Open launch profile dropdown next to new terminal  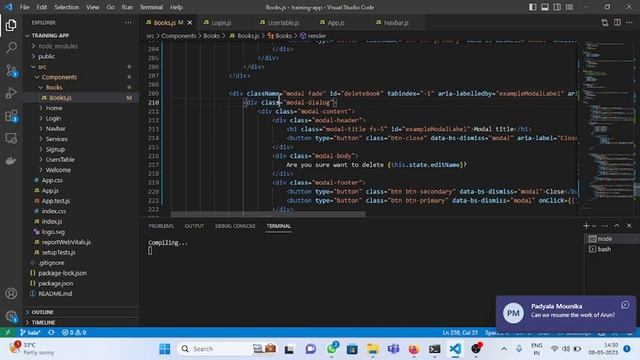coord(594,226)
